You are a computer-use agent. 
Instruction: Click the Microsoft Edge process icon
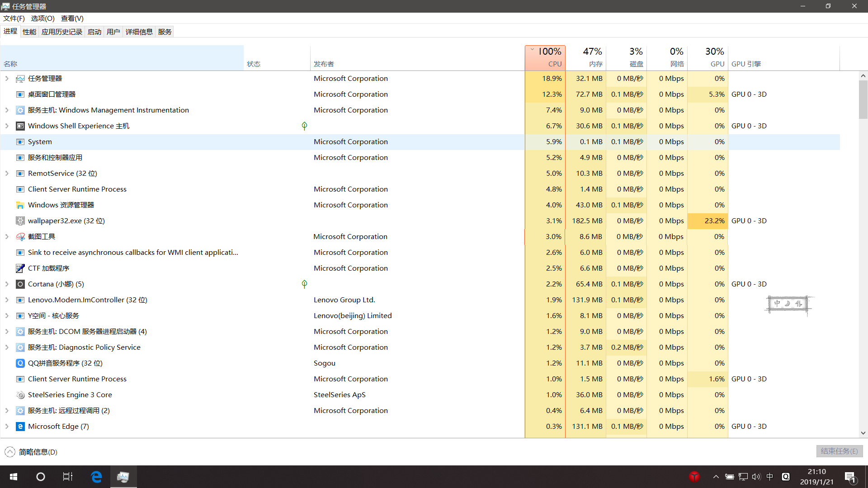(20, 427)
